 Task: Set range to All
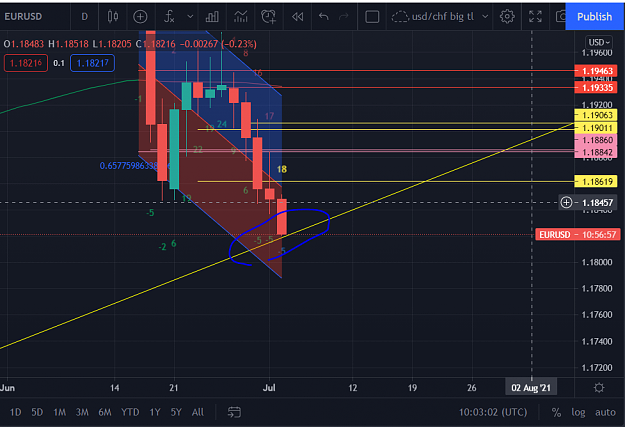(198, 412)
